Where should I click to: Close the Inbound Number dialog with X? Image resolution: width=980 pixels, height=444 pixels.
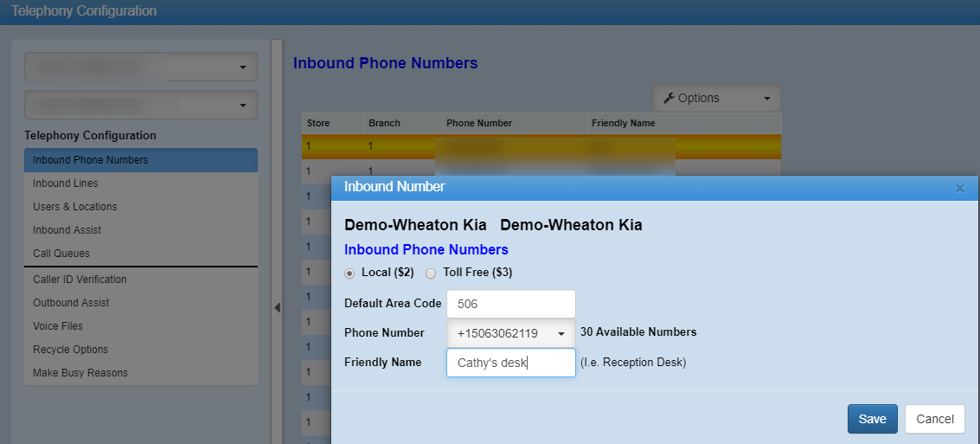959,188
